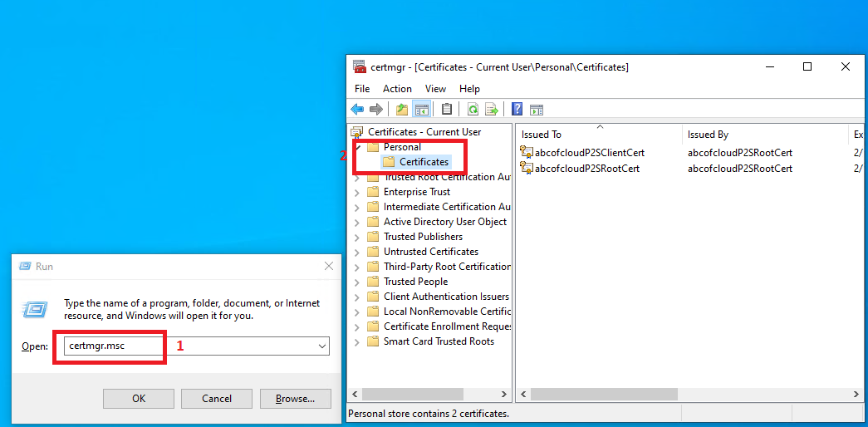The width and height of the screenshot is (868, 427).
Task: Sort by the Issued To column header
Action: point(599,134)
